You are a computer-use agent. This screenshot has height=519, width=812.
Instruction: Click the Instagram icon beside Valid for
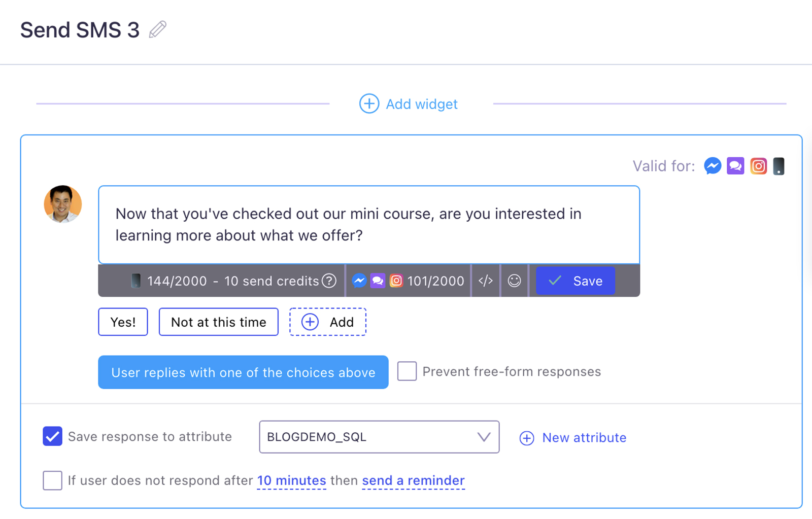point(758,166)
